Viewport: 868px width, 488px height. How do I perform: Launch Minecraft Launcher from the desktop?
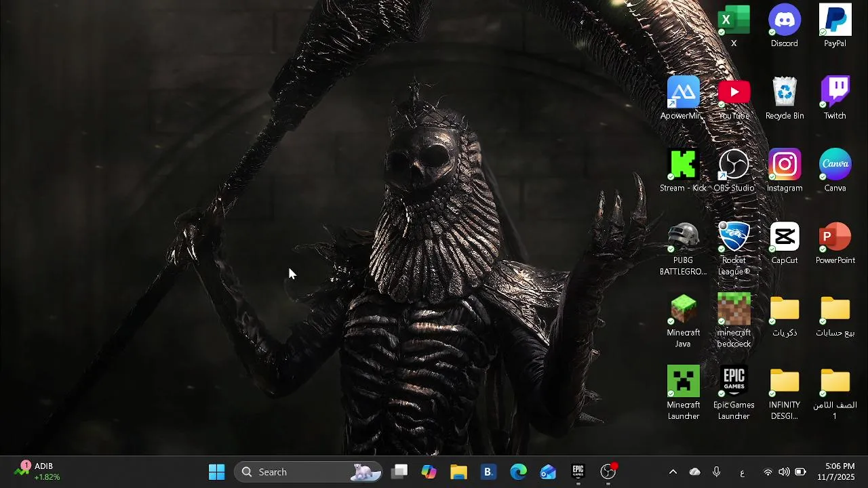coord(683,394)
